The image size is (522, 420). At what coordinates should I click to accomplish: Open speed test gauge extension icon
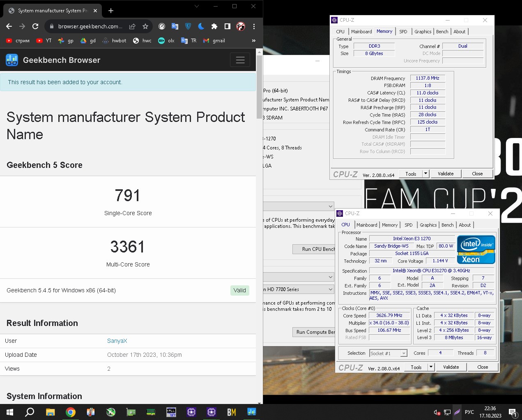pos(162,26)
